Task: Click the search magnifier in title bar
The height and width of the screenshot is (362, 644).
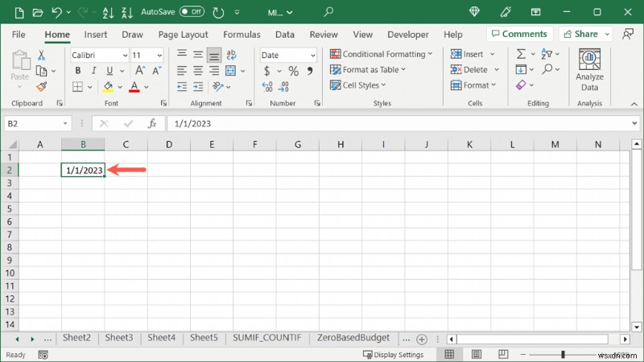Action: click(x=328, y=12)
